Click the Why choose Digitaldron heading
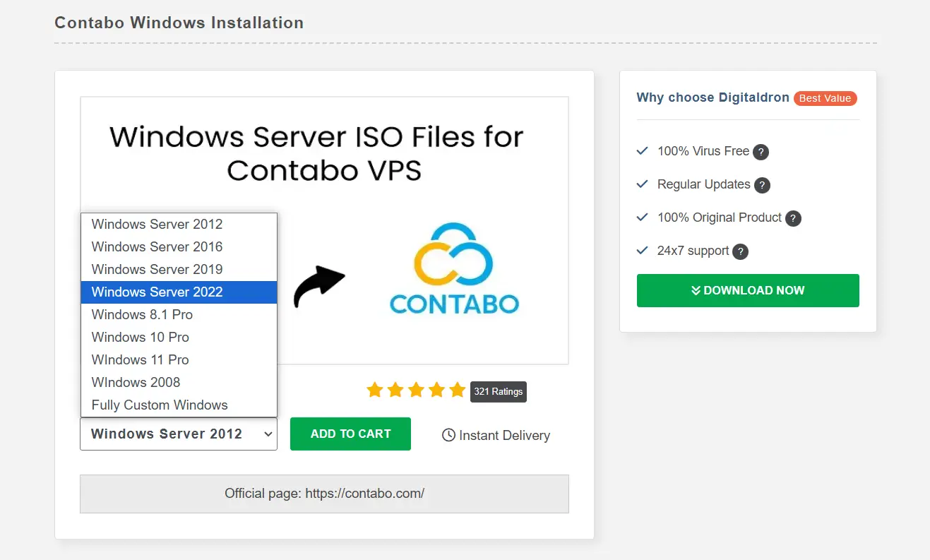Image resolution: width=930 pixels, height=560 pixels. tap(713, 97)
